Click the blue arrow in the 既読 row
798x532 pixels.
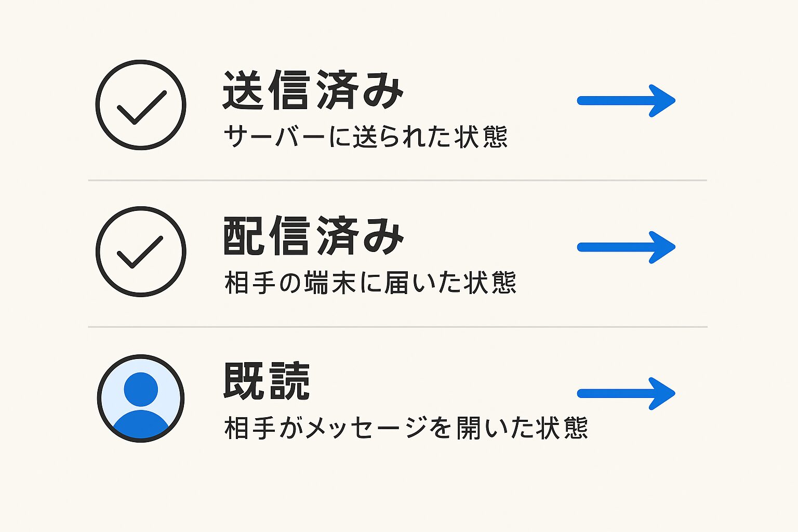pos(626,394)
